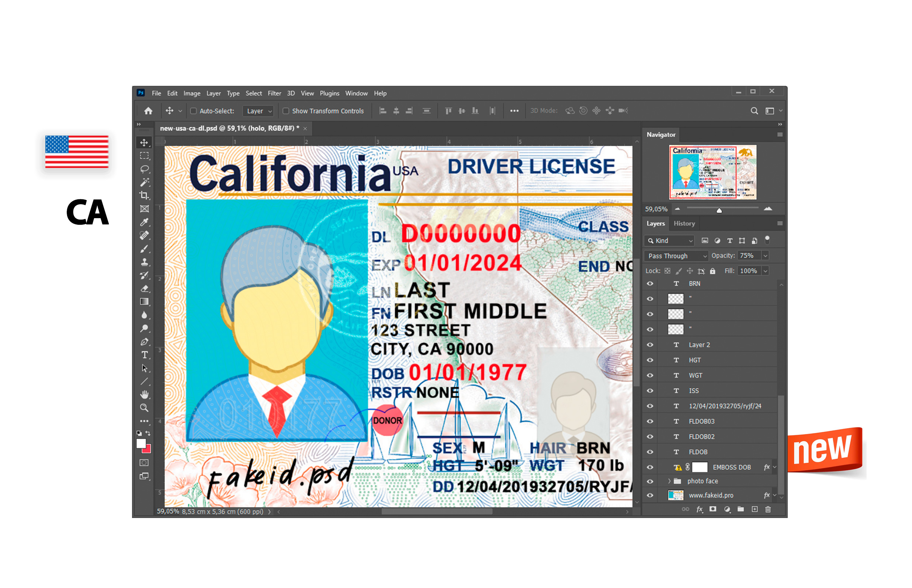The height and width of the screenshot is (588, 912).
Task: Select the Move tool in toolbar
Action: pyautogui.click(x=145, y=143)
